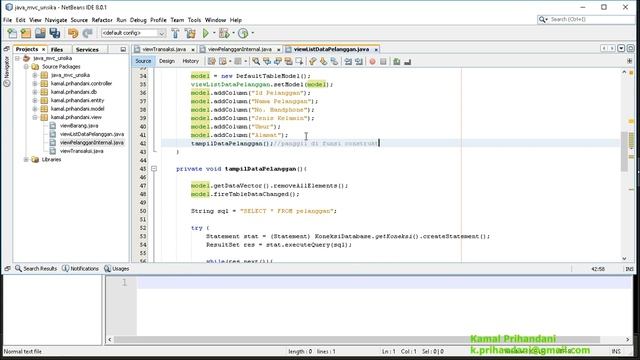This screenshot has height=360, width=640.
Task: Open the Notifications panel
Action: pos(80,269)
